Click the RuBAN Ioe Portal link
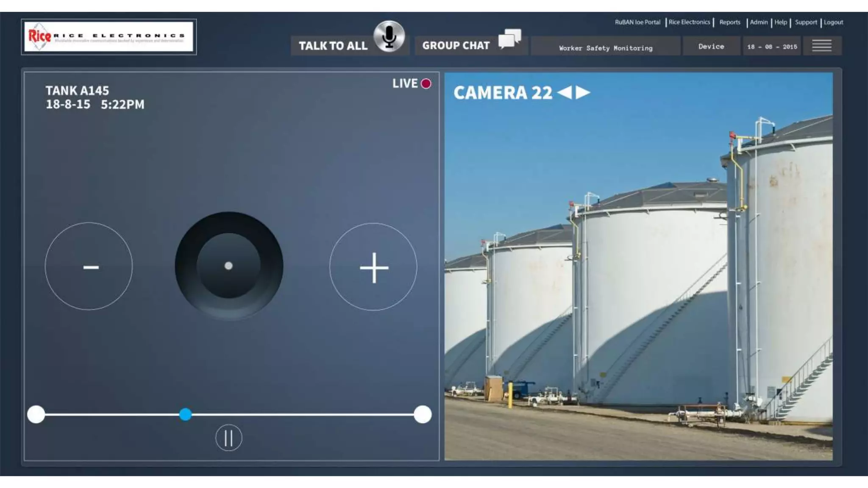 (x=637, y=22)
